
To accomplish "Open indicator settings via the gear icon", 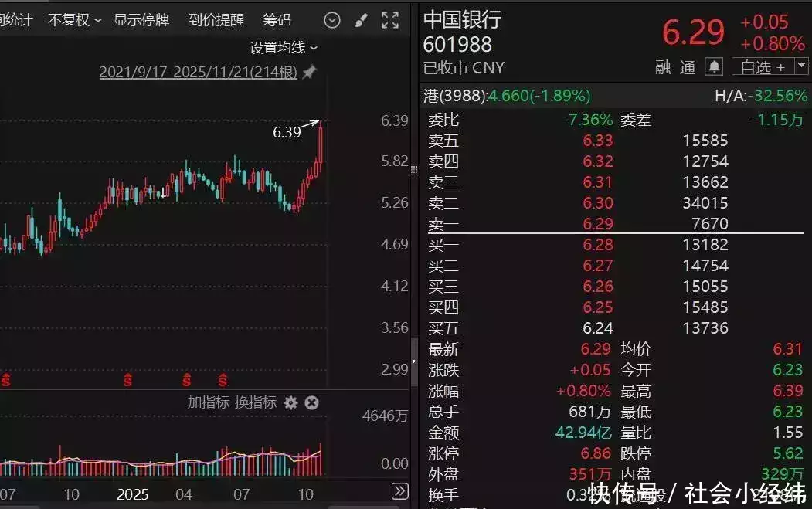I will pyautogui.click(x=291, y=403).
